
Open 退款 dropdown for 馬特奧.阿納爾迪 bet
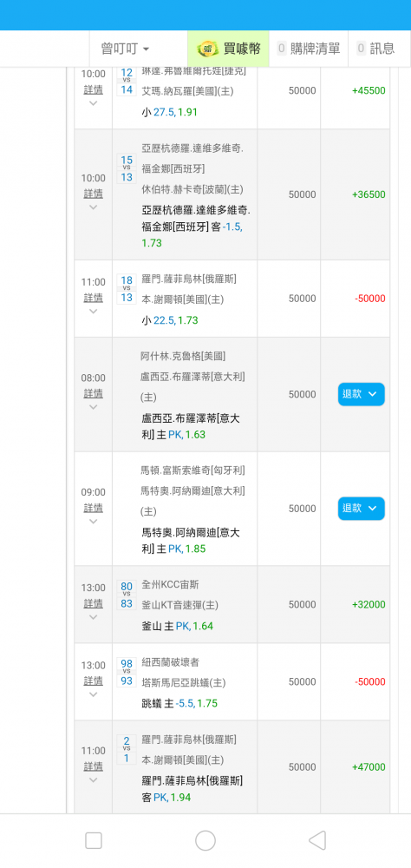pos(362,508)
